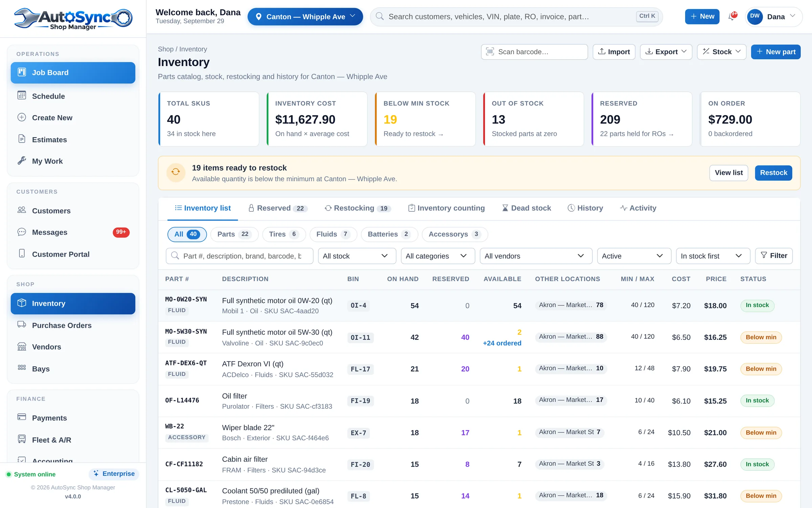Expand the Dana user menu
812x508 pixels.
pyautogui.click(x=774, y=17)
